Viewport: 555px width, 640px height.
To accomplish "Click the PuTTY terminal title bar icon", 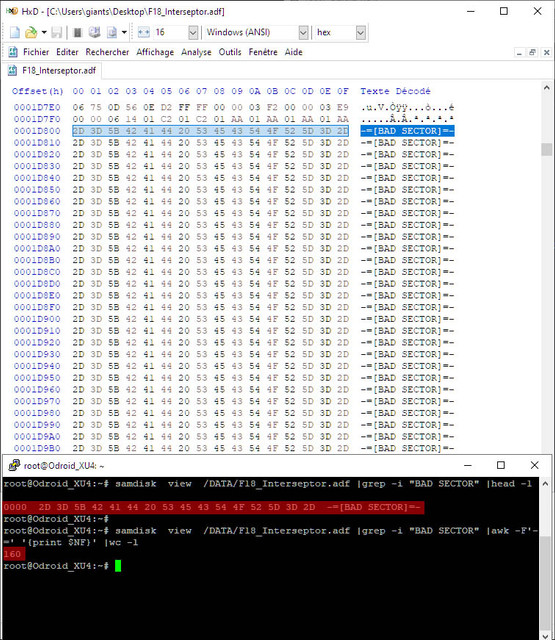I will pos(14,465).
